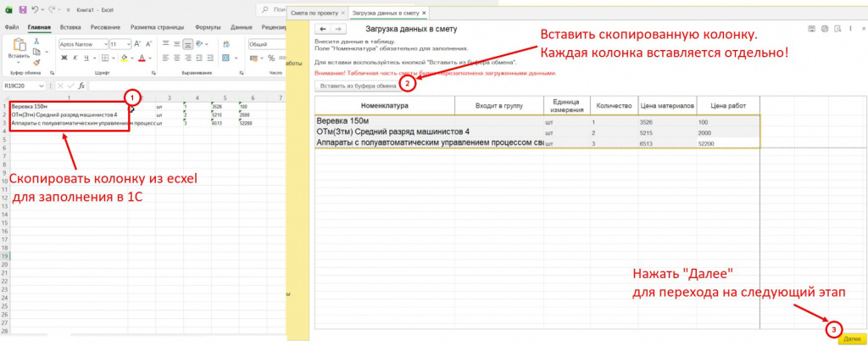Open the Разметка страницы ribbon tab
Image resolution: width=868 pixels, height=346 pixels.
[x=158, y=27]
